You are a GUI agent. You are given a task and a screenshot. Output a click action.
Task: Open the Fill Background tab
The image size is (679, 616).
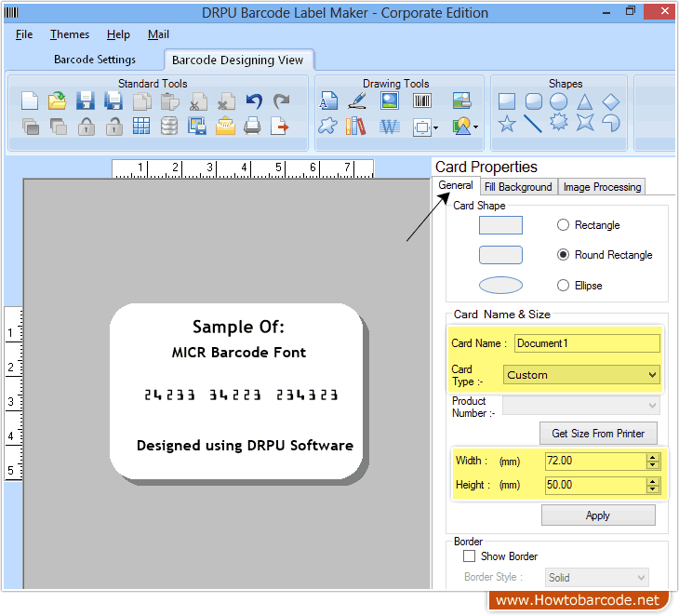tap(518, 187)
